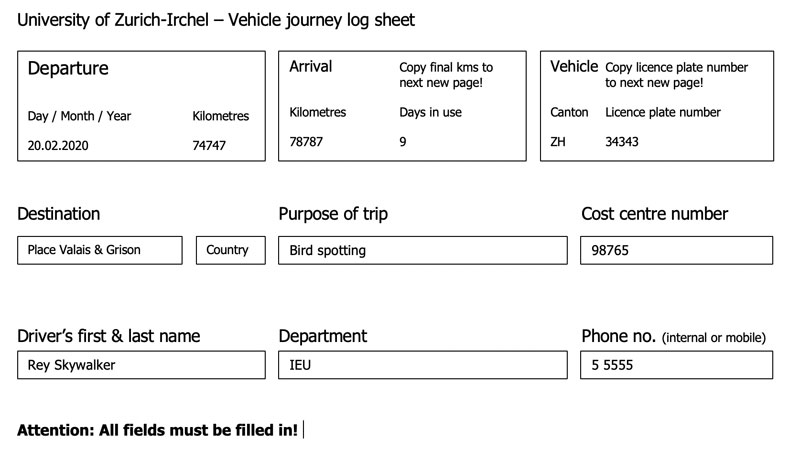Click the Purpose of trip label
This screenshot has width=800, height=449.
pos(333,214)
